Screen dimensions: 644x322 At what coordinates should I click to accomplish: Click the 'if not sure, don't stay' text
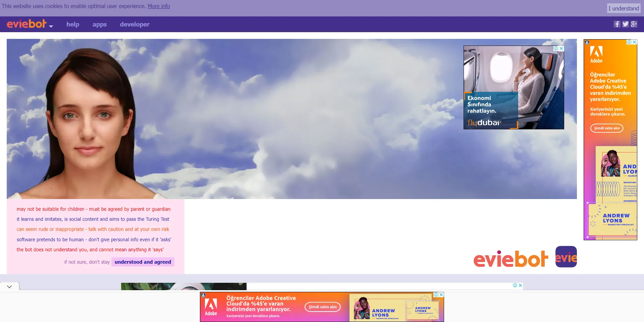pos(87,262)
